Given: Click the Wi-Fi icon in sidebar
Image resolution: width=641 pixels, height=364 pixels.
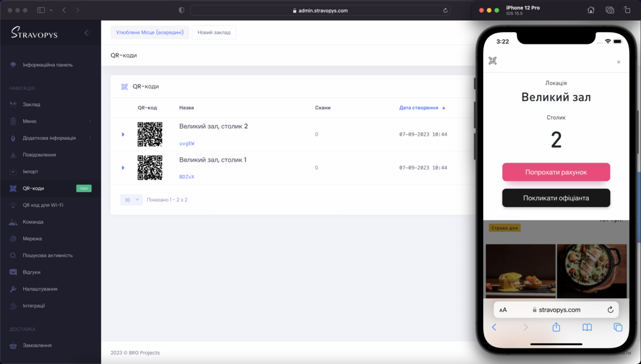Looking at the screenshot, I should coord(13,205).
